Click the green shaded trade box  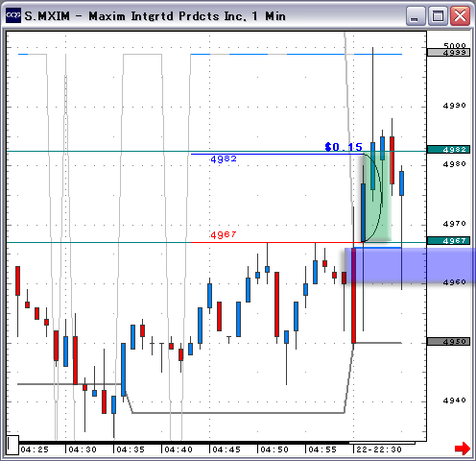click(x=376, y=196)
